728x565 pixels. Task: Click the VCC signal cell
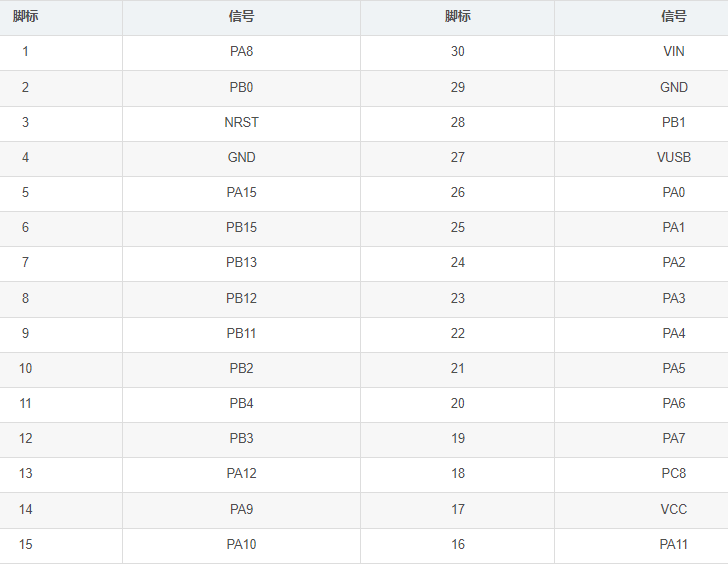(673, 509)
